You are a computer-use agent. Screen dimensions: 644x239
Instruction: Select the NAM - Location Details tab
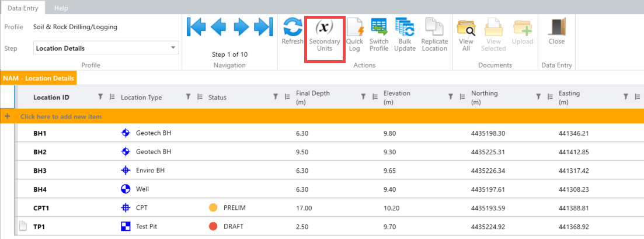[x=38, y=78]
